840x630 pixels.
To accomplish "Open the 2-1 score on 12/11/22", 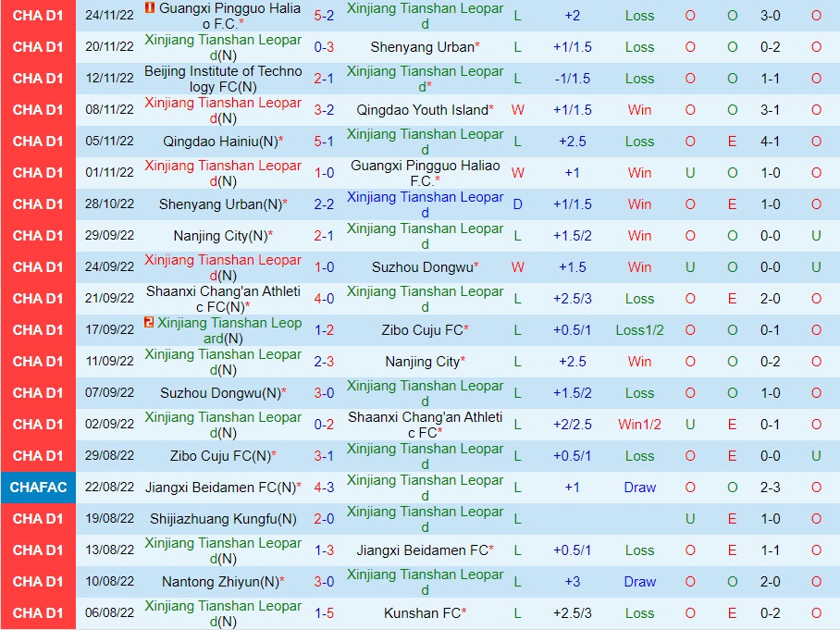I will click(324, 79).
